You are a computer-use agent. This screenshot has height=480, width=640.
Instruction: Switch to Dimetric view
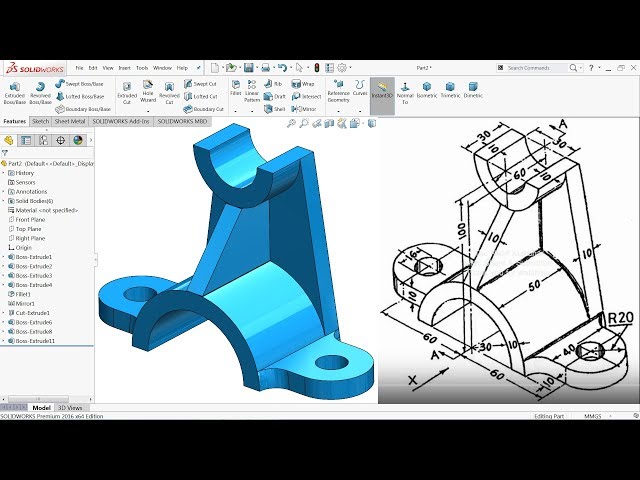[x=473, y=90]
